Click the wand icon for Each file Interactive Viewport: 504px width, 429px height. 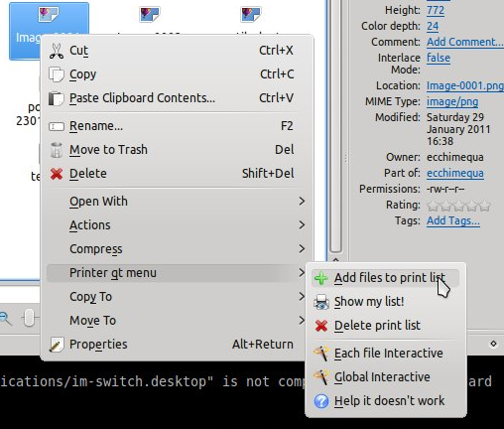tap(321, 354)
